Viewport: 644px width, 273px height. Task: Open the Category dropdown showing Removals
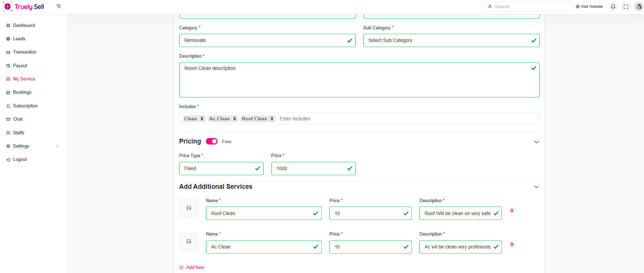[x=267, y=41]
